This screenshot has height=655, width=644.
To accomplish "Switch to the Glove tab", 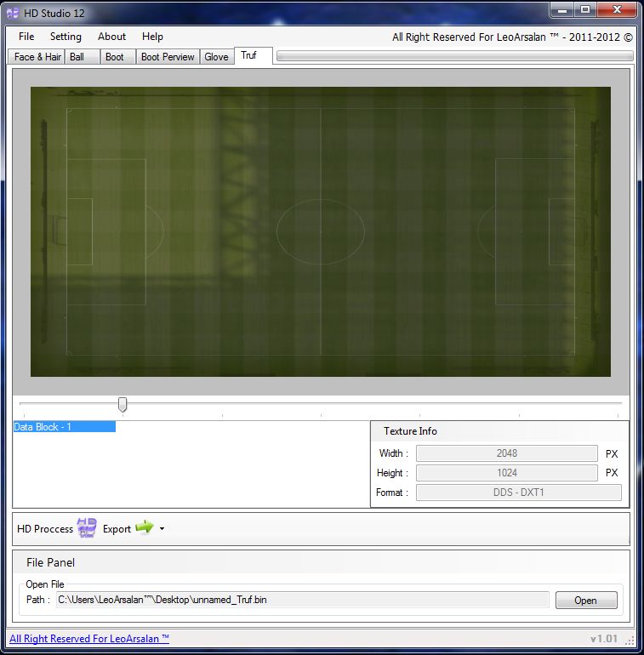I will [x=216, y=57].
